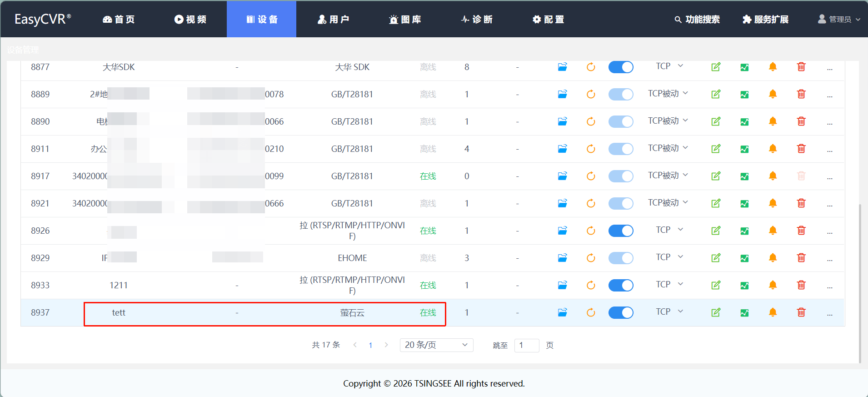Image resolution: width=868 pixels, height=397 pixels.
Task: Click orange alarm bell for device 8917
Action: (x=773, y=176)
